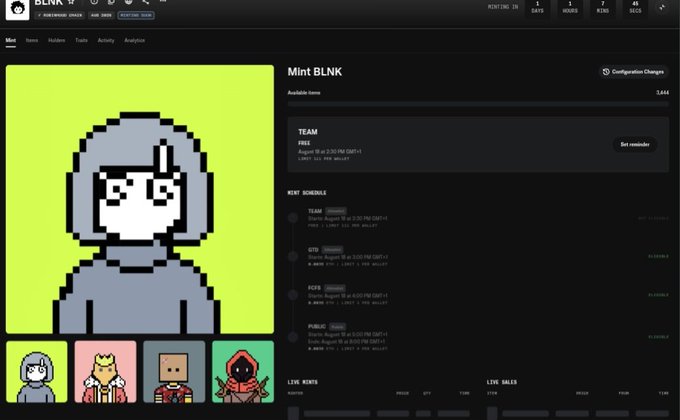Click the BLNK collection avatar logo
Screen dimensions: 680x420
tap(17, 9)
